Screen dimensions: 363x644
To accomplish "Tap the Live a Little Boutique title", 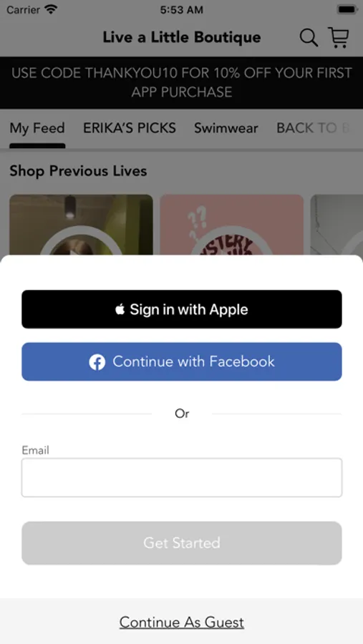I will [182, 37].
